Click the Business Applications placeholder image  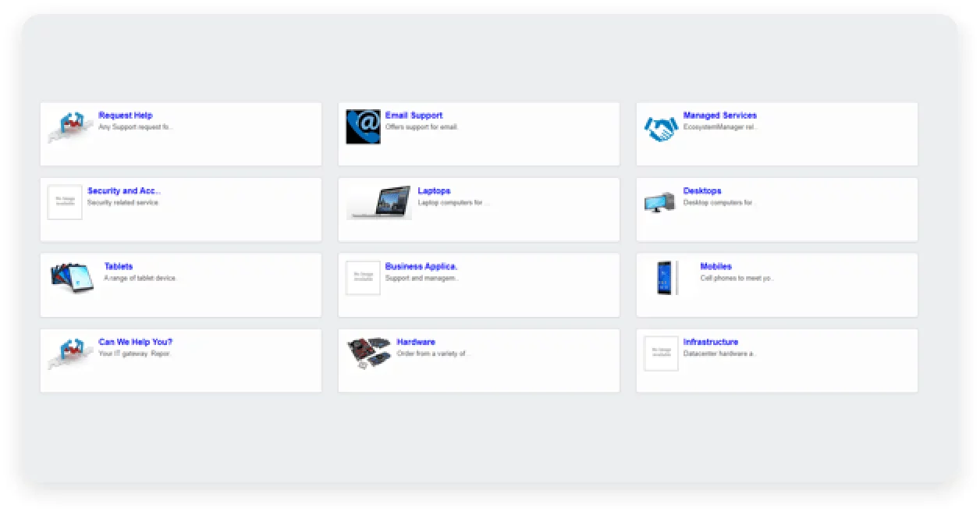(363, 278)
